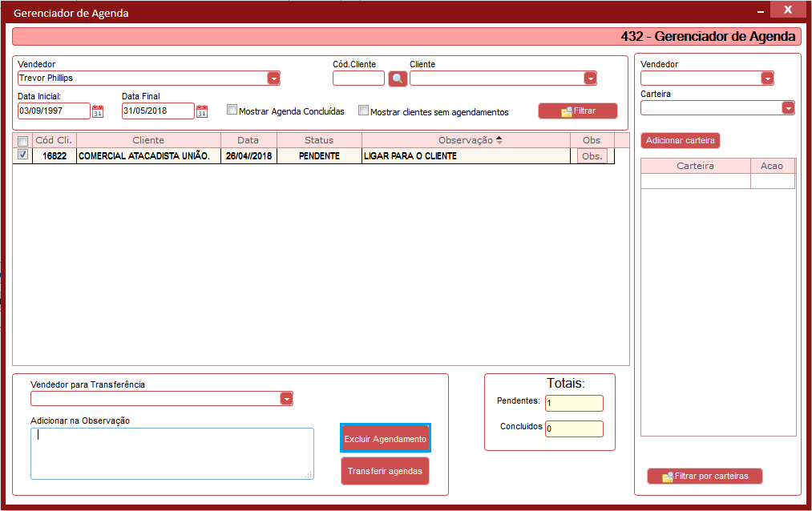Select cell COMERCIAL ATACADISTA UNIÃO.
The image size is (812, 511).
pos(148,156)
